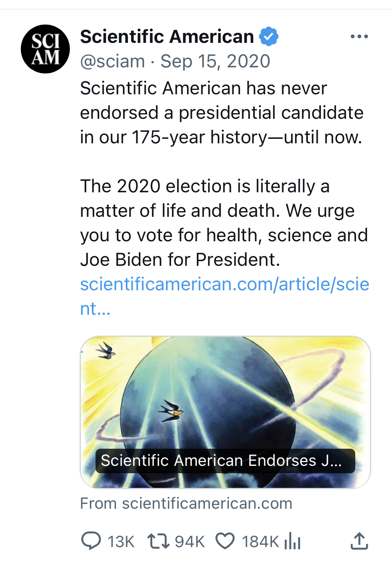Tap the "never endorsed a presidential candidate" paragraph
The width and height of the screenshot is (392, 561).
click(x=221, y=113)
